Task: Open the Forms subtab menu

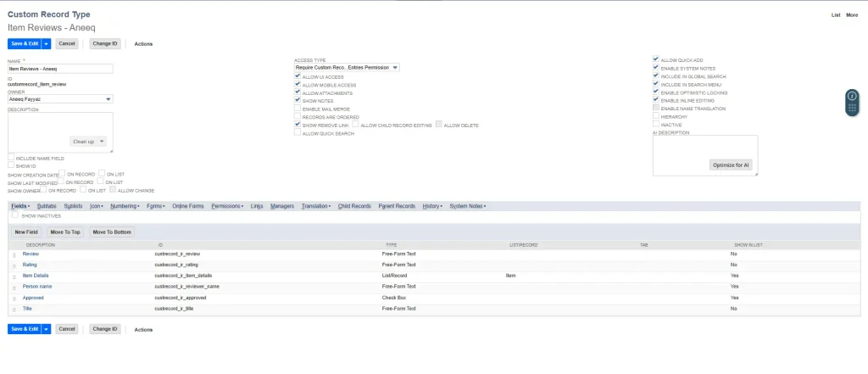Action: (156, 206)
